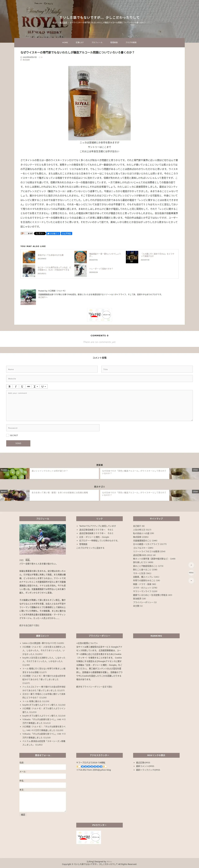Image resolution: width=199 pixels, height=868 pixels.
Task: Click the Facebook シェアする button
Action: pyautogui.click(x=66, y=233)
